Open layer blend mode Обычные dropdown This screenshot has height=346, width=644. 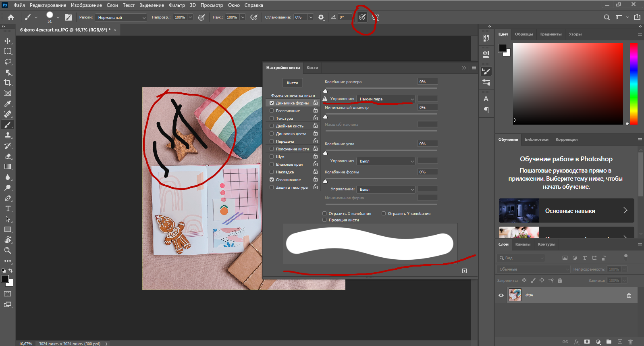tap(533, 269)
